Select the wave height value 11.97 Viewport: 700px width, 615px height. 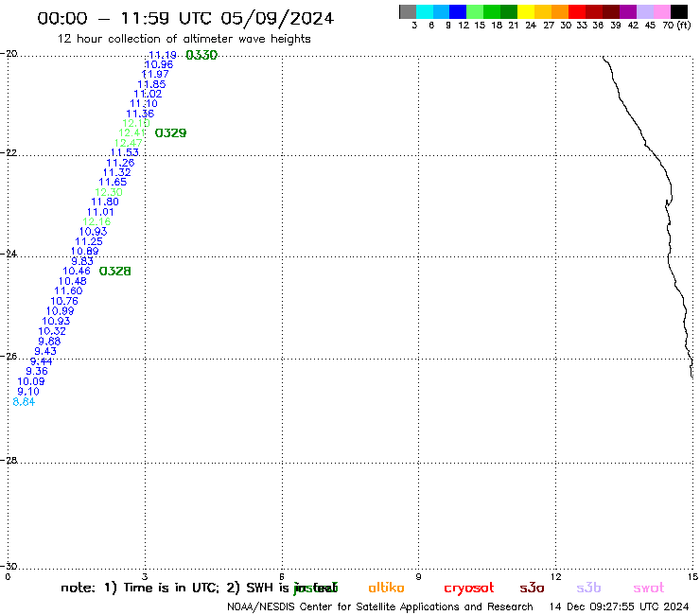(155, 74)
